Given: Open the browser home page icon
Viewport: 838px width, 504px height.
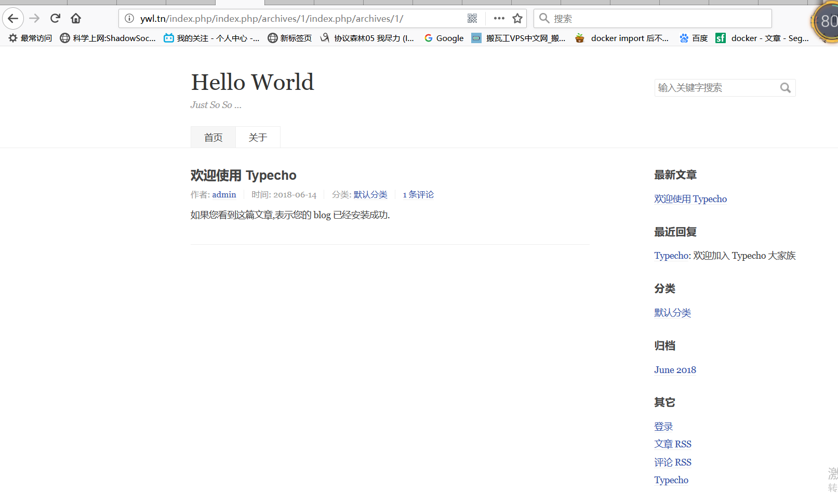Looking at the screenshot, I should point(76,19).
